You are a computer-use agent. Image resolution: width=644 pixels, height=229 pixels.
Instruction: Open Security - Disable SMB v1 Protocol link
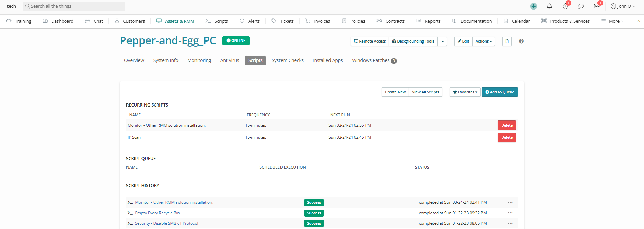coord(166,223)
